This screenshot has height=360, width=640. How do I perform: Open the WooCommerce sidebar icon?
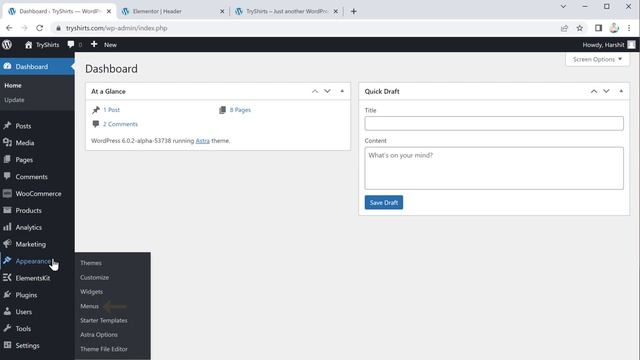point(7,193)
